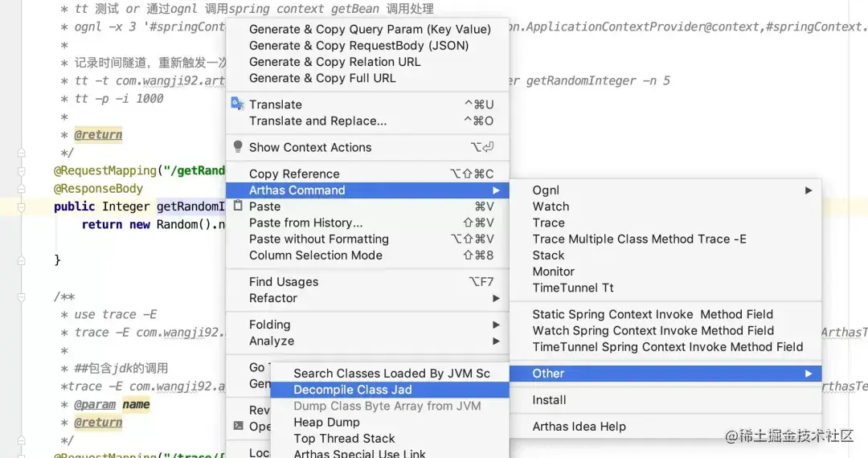This screenshot has width=868, height=458.
Task: Expand the Ognl submenu arrow
Action: 809,190
